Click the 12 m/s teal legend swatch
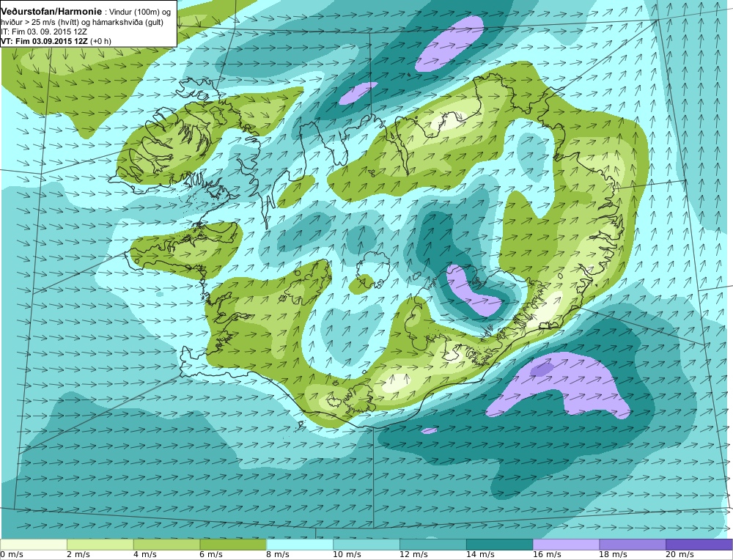The width and height of the screenshot is (733, 560). [433, 545]
